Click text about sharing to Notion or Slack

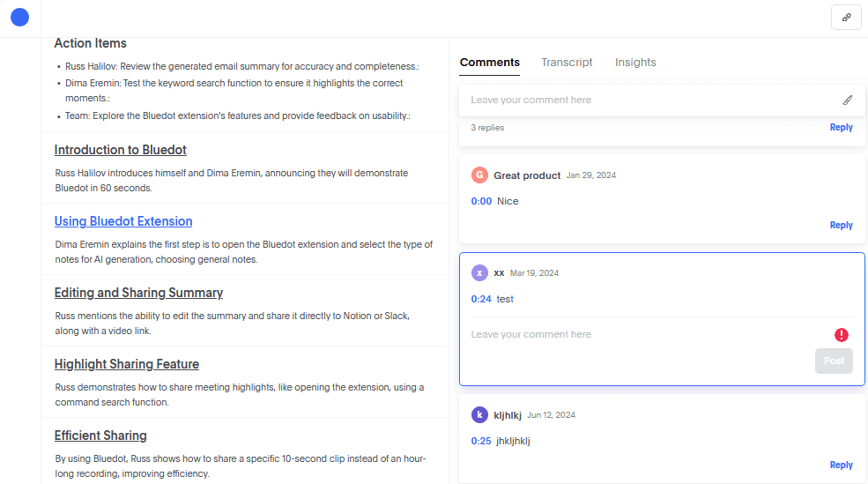point(232,324)
